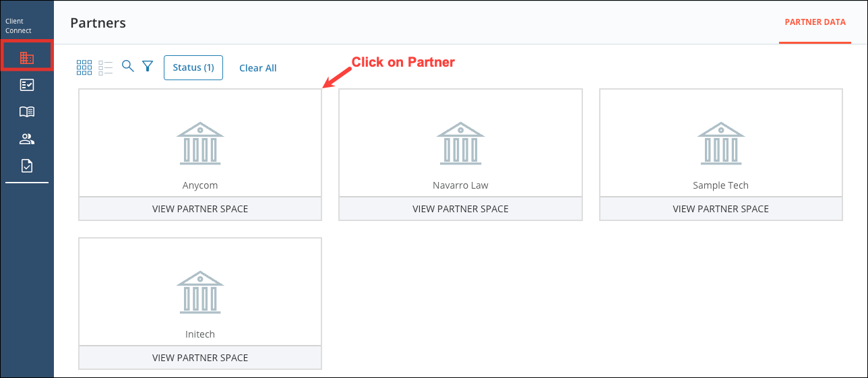Click the document checkmark icon in sidebar
This screenshot has height=378, width=868.
click(27, 166)
